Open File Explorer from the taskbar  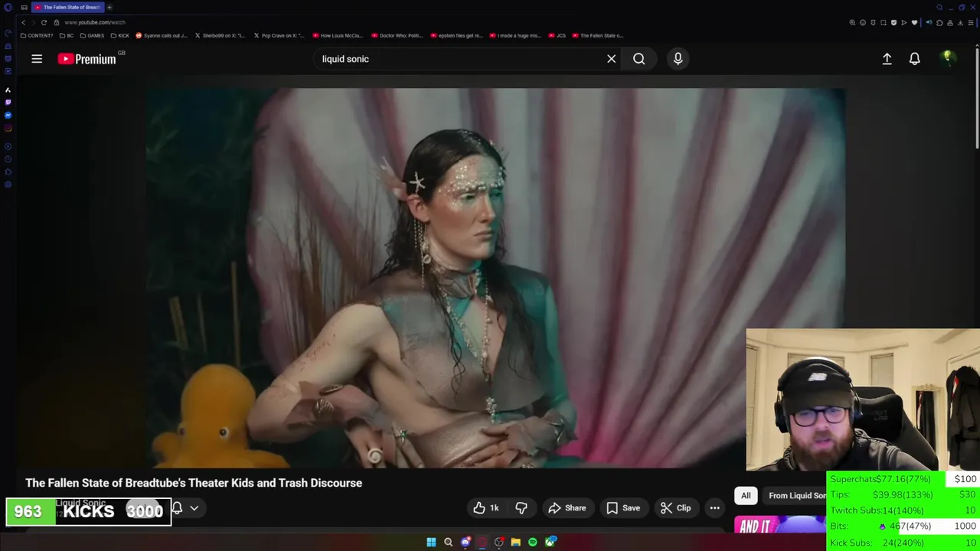[515, 542]
